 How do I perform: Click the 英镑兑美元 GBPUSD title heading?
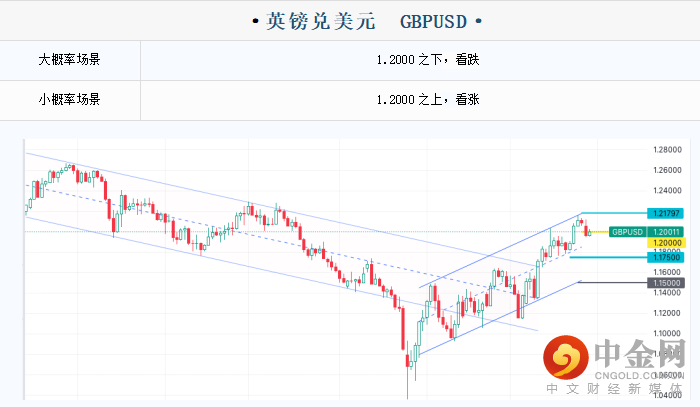[350, 20]
